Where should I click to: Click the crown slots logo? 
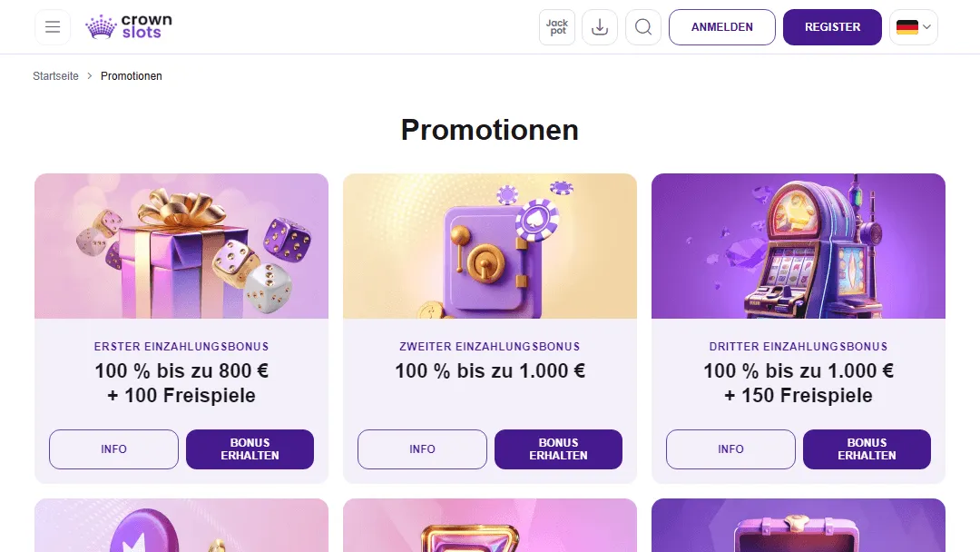127,26
